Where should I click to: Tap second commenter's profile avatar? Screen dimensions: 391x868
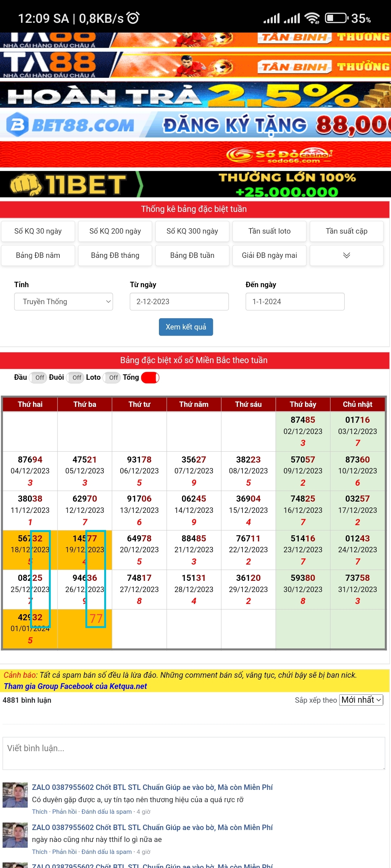[x=15, y=835]
